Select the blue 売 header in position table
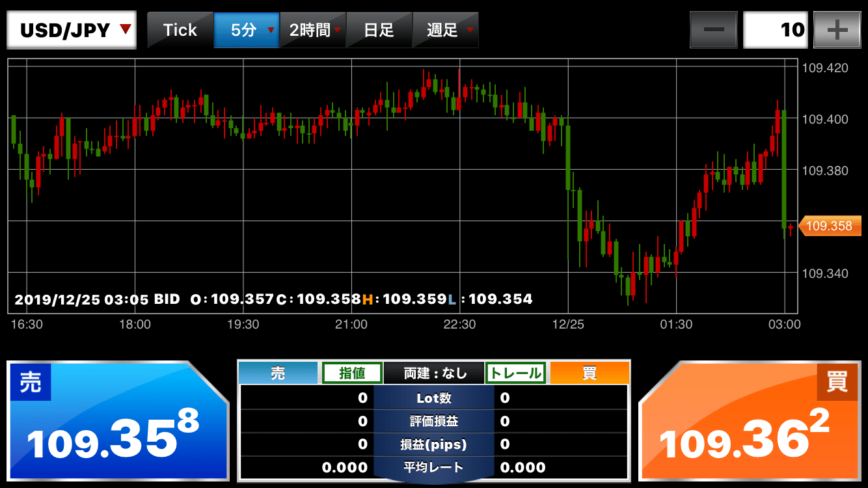Viewport: 868px width, 488px height. [x=278, y=373]
